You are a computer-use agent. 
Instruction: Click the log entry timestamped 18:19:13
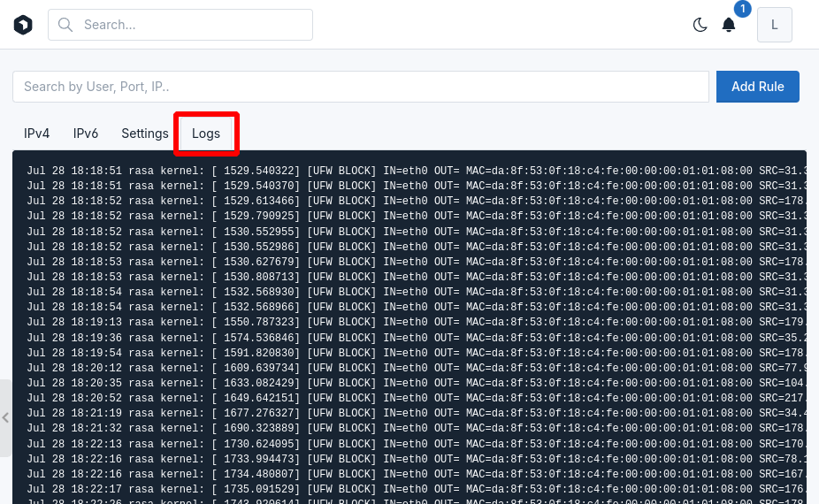(x=416, y=322)
